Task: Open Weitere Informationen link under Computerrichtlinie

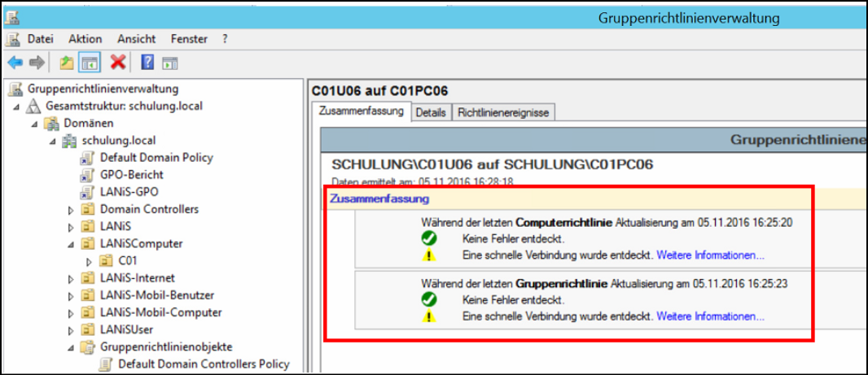Action: point(710,255)
